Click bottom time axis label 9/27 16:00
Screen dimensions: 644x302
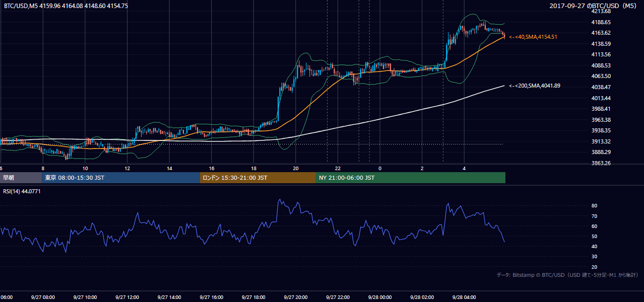(212, 297)
